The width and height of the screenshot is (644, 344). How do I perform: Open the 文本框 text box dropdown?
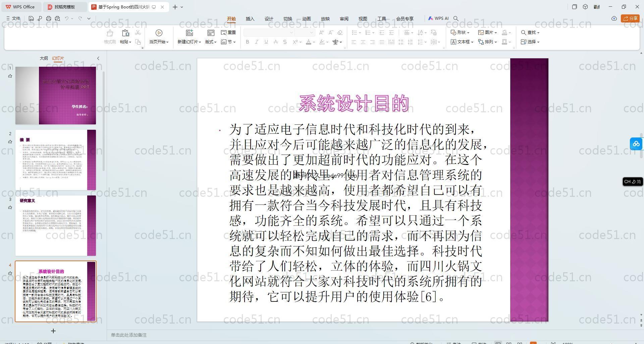click(462, 42)
